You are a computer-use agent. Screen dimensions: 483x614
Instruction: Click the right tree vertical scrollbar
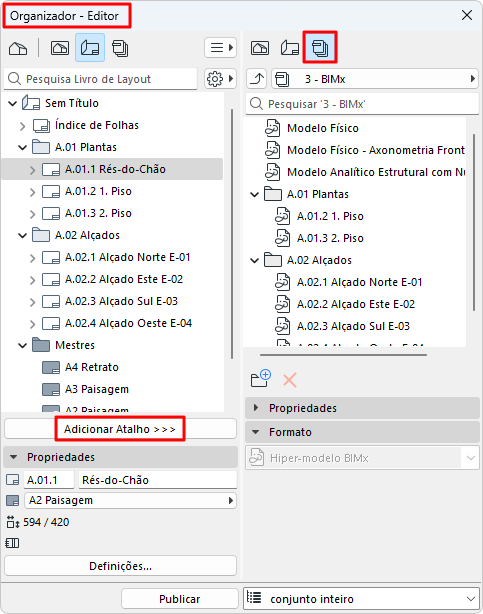[474, 222]
